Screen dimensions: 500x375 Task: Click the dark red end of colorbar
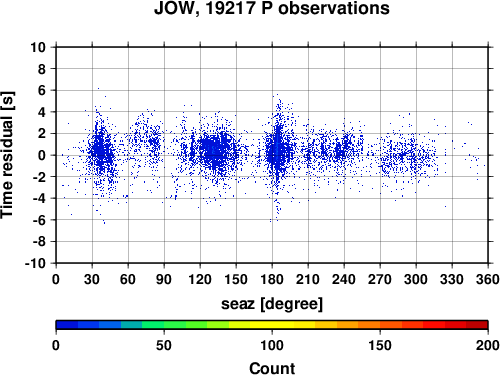(x=477, y=325)
